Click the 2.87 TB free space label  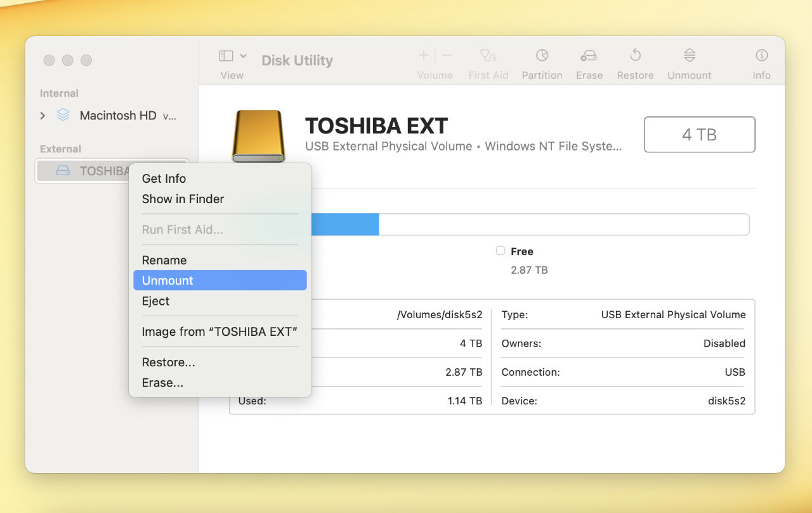click(529, 270)
